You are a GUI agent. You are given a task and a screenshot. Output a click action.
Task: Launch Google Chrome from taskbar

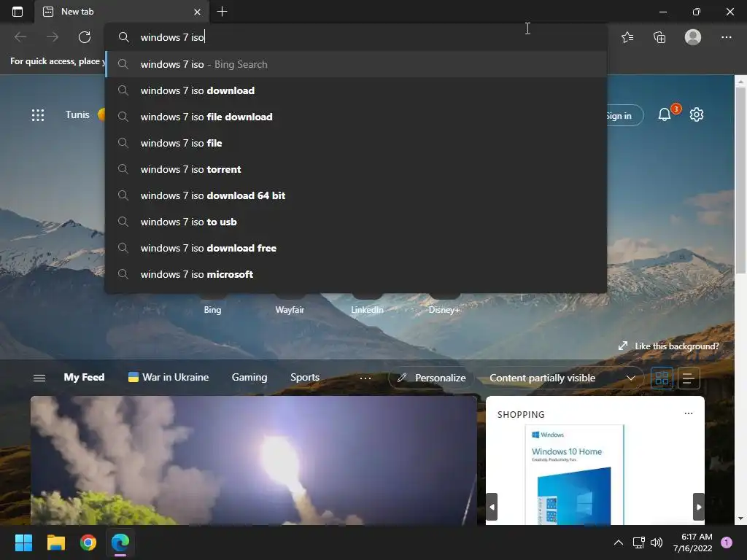(x=88, y=542)
